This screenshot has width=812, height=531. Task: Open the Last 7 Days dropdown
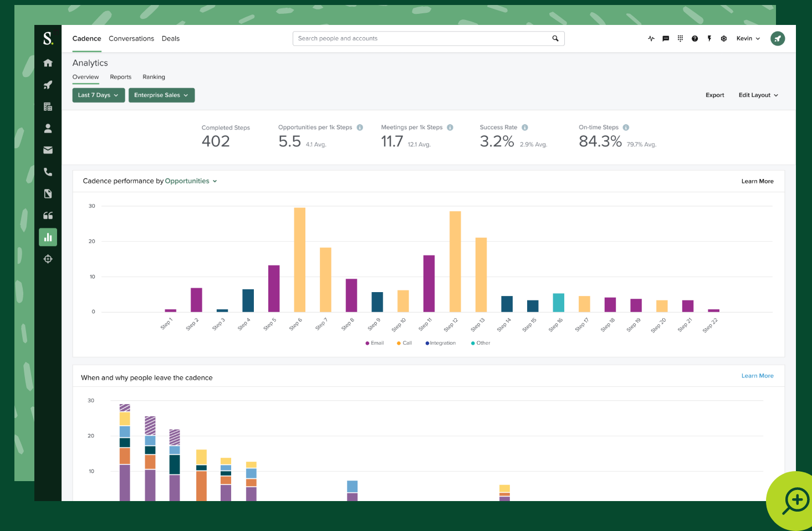pyautogui.click(x=98, y=95)
